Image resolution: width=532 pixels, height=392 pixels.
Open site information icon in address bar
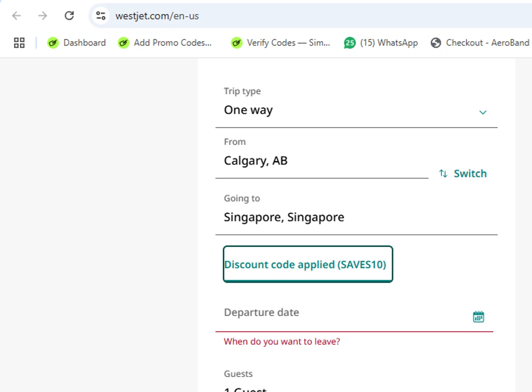(x=101, y=16)
